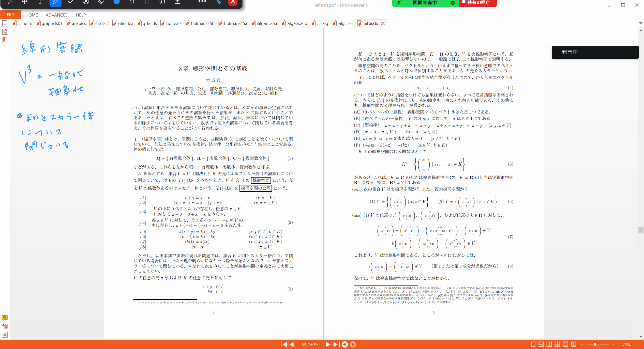The height and width of the screenshot is (349, 644).
Task: Switch to the clslalg document tab
Action: [319, 23]
